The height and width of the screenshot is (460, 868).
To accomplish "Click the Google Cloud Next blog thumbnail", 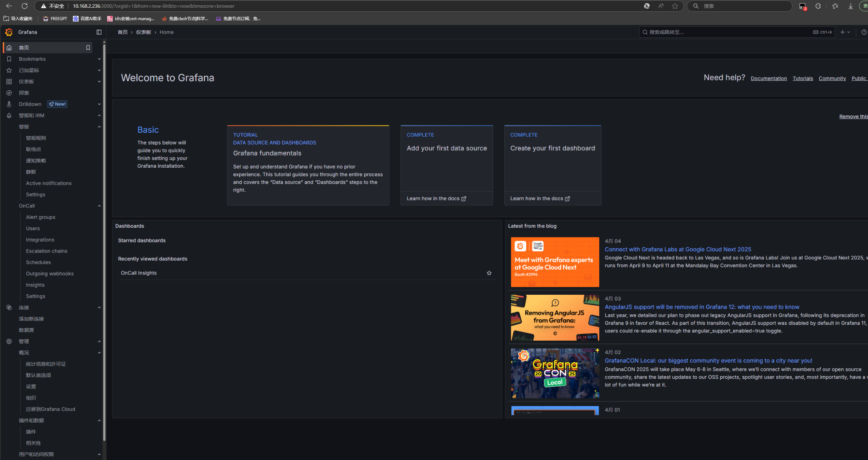I will click(555, 262).
